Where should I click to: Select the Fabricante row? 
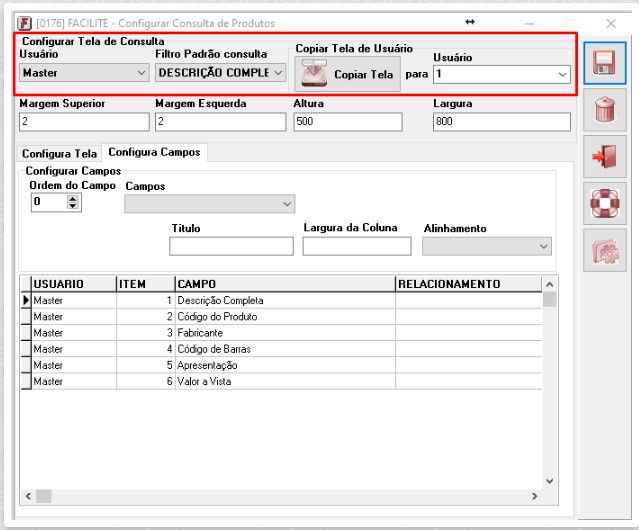coord(282,333)
